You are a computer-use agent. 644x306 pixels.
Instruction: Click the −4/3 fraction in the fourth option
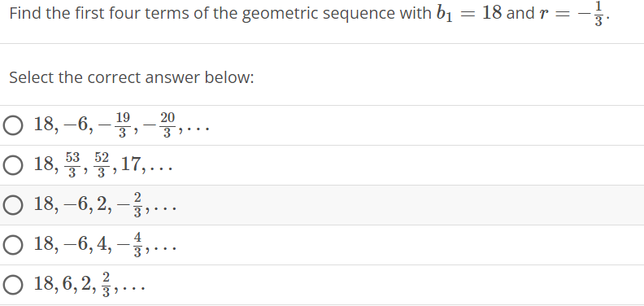(130, 245)
